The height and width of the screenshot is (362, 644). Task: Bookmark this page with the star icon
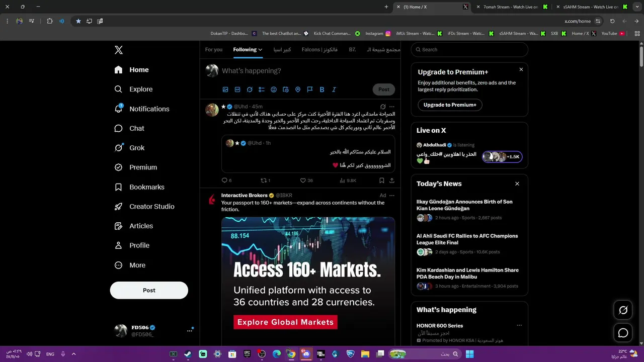click(x=78, y=21)
